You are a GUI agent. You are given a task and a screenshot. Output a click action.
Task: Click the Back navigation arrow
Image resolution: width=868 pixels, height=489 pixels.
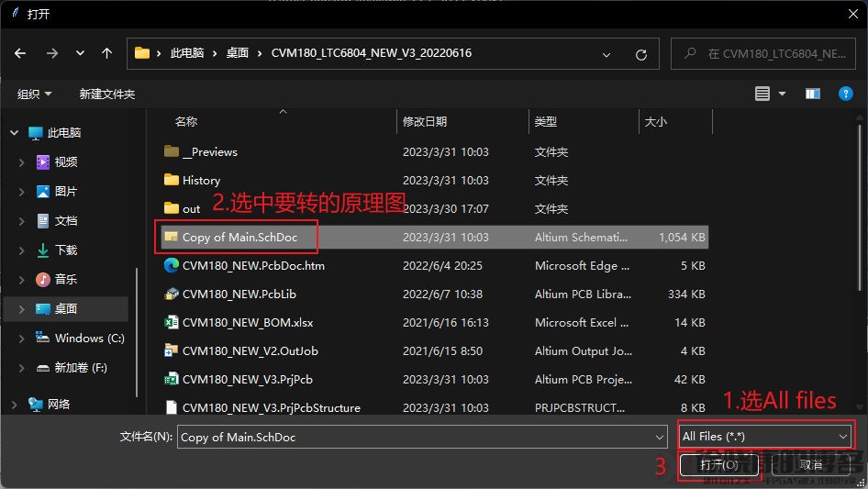tap(20, 53)
